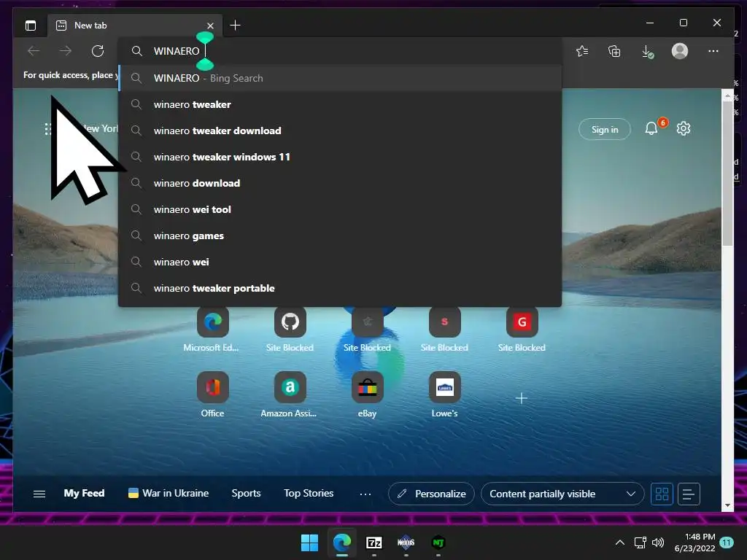747x560 pixels.
Task: Select the Sports feed tab
Action: 247,494
